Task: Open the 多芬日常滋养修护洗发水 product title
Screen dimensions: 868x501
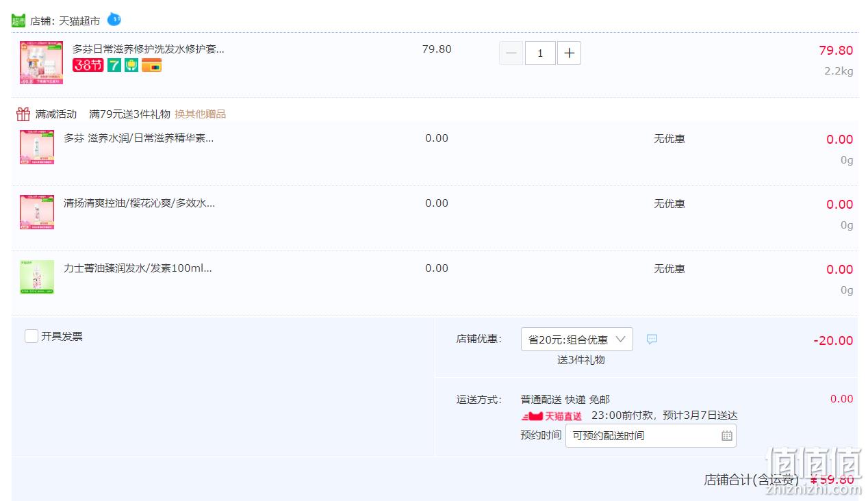Action: [149, 49]
